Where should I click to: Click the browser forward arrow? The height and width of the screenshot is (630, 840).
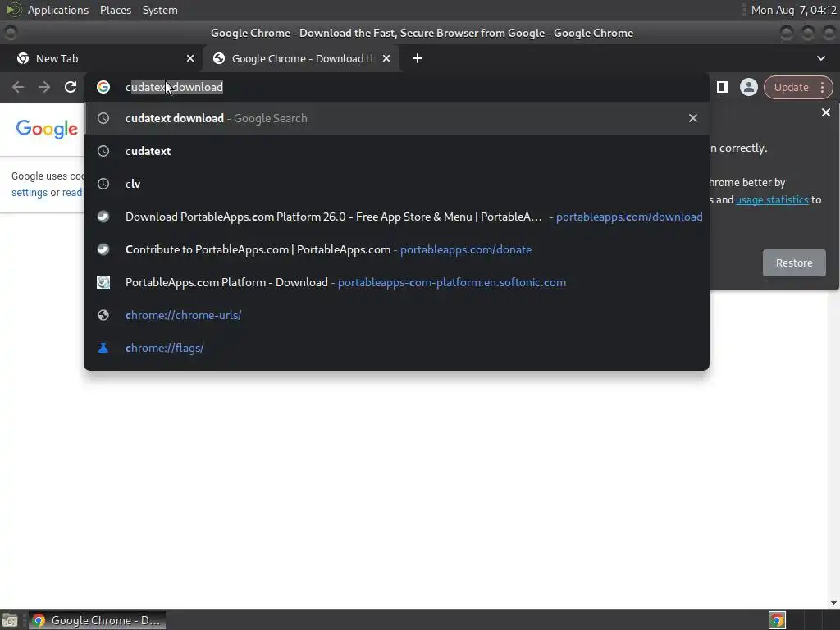coord(44,87)
